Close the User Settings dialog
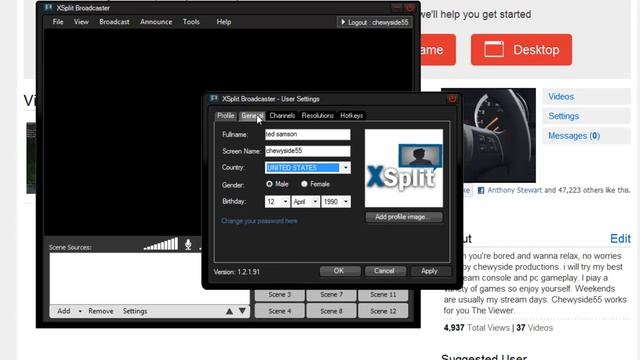Screen dimensions: 640x360 452,99
